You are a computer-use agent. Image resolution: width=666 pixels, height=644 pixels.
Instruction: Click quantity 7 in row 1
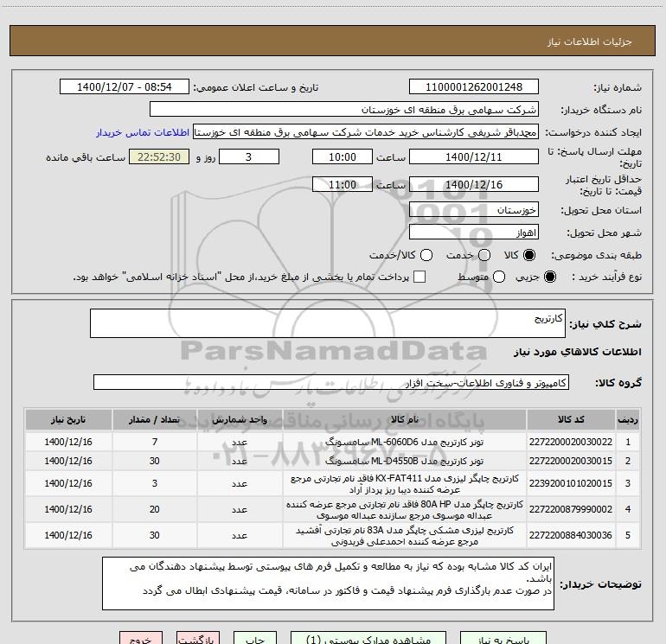click(155, 442)
